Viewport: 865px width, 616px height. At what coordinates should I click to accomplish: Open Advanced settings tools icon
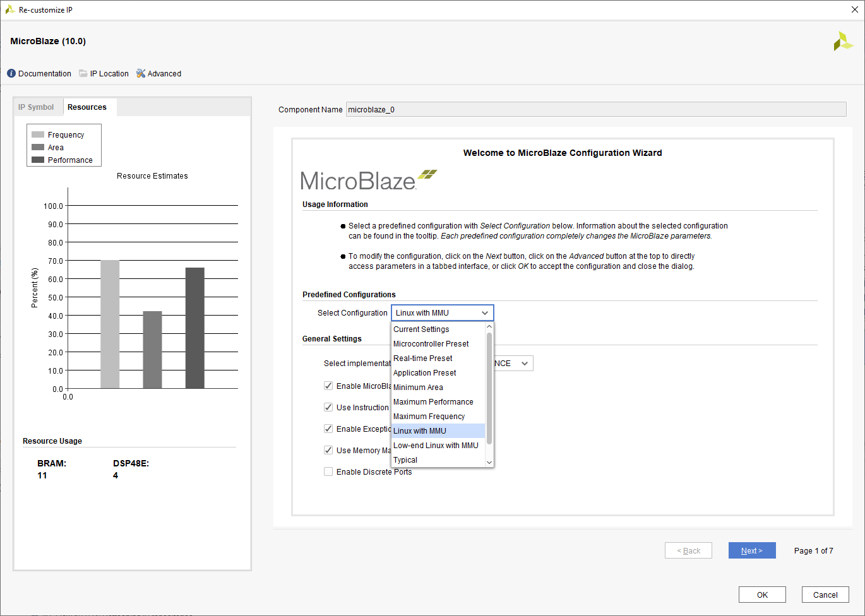click(141, 74)
